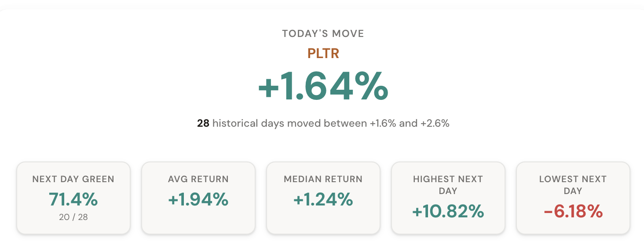Click the PLTR ticker symbol

click(323, 53)
